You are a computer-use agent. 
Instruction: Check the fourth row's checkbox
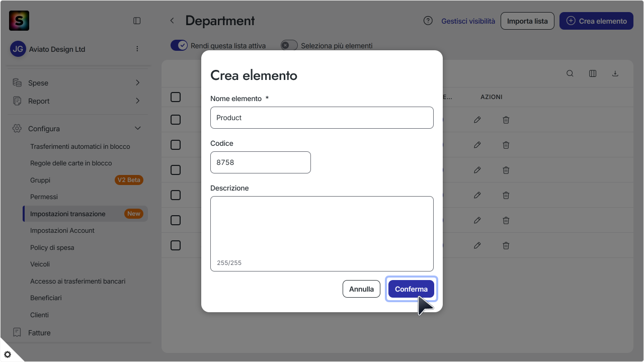pyautogui.click(x=176, y=195)
